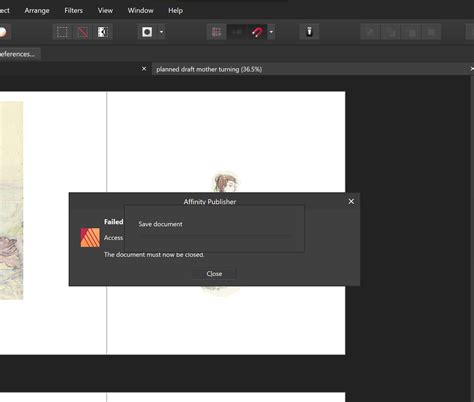Click the invert selection icon
474x402 pixels.
point(102,32)
